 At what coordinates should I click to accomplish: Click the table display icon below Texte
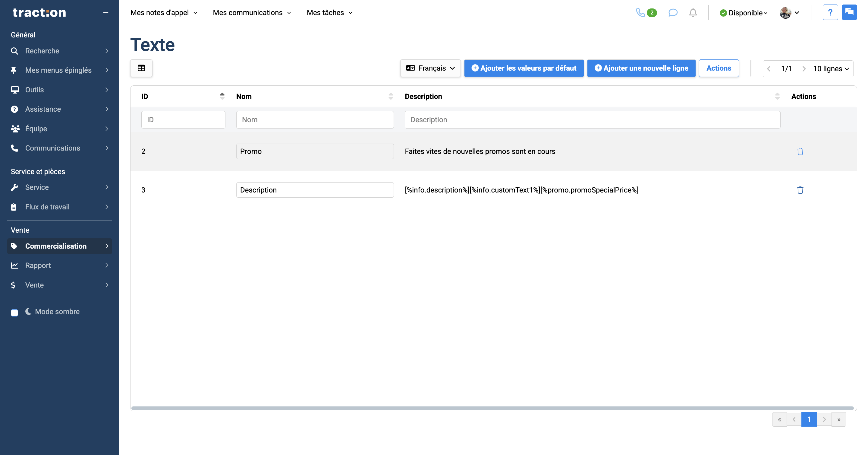pos(141,68)
